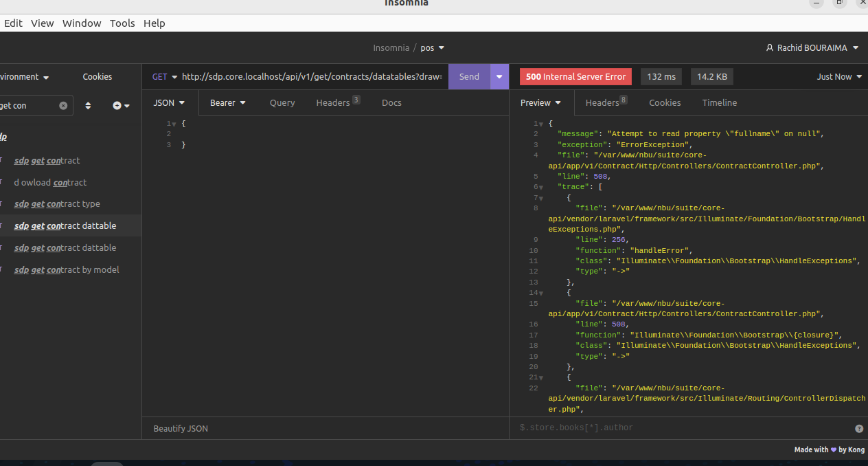Expand the Just Now history dropdown
The image size is (868, 466).
838,77
